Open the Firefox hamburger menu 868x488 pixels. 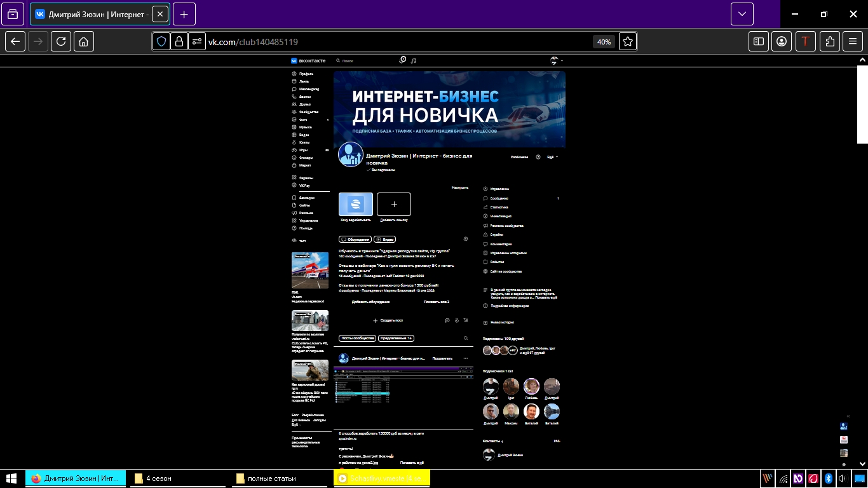(x=853, y=41)
